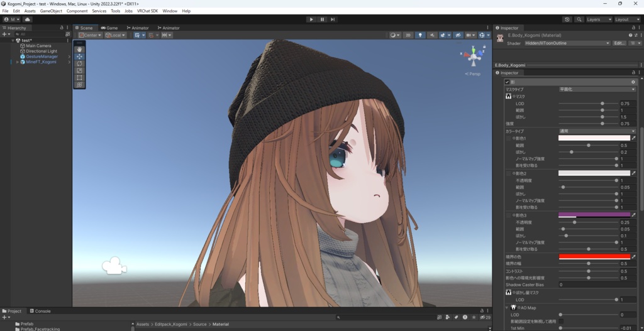644x331 pixels.
Task: Select GestureManager in Hierarchy
Action: click(42, 57)
